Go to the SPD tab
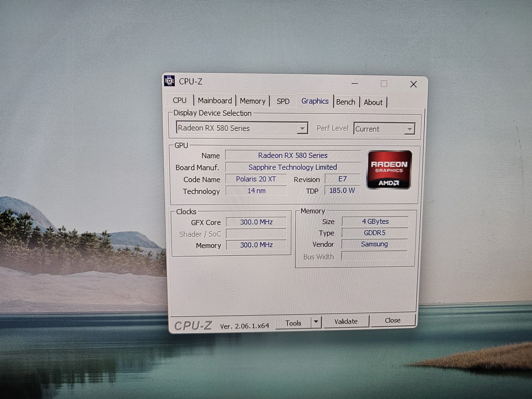The height and width of the screenshot is (399, 532). pyautogui.click(x=283, y=101)
